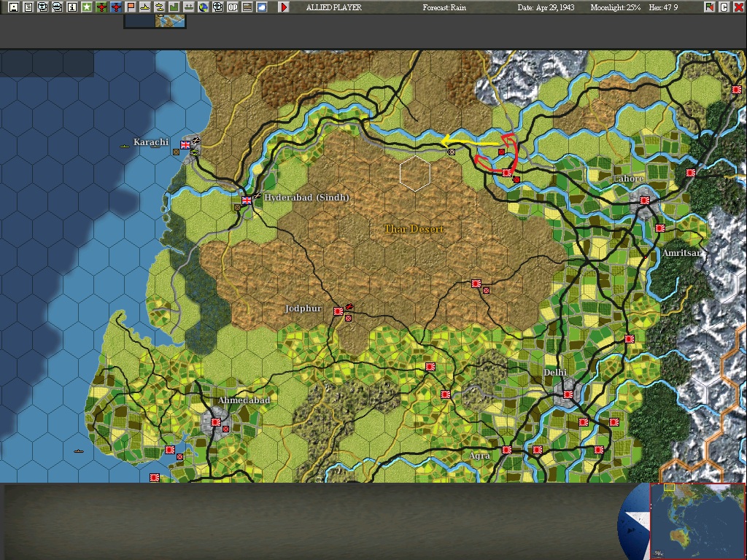Viewport: 747px width, 560px height.
Task: Click the striped brown panel toolbar icon
Action: [x=247, y=7]
